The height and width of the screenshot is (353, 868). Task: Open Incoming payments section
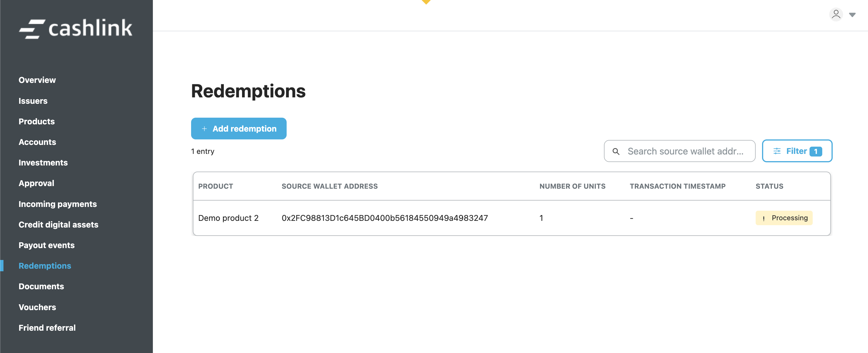58,204
